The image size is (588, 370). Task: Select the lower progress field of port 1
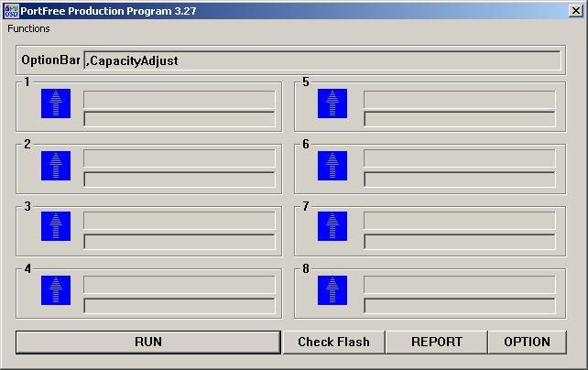tap(180, 119)
